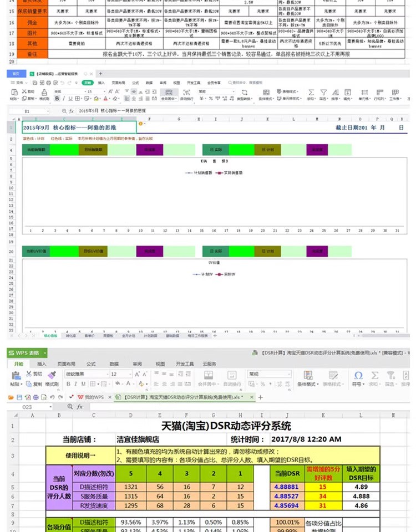Click the 格式刷 format painter in bottom window
The width and height of the screenshot is (416, 532).
pos(52,378)
